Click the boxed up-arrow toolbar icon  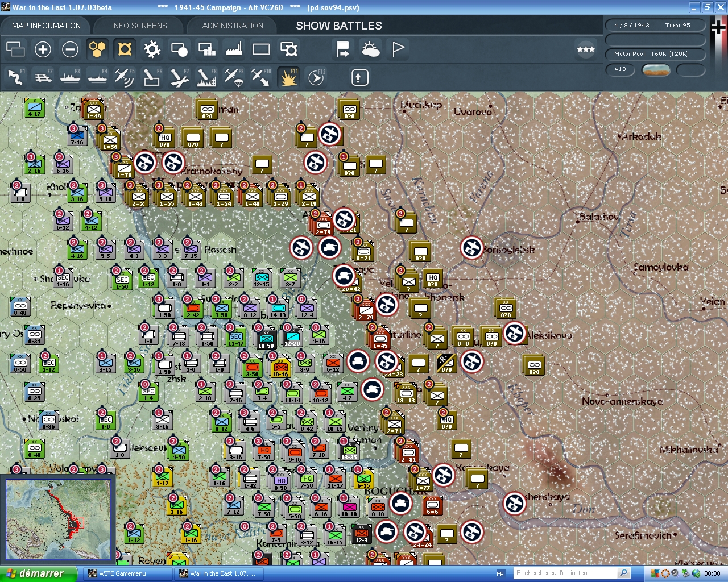[x=359, y=77]
